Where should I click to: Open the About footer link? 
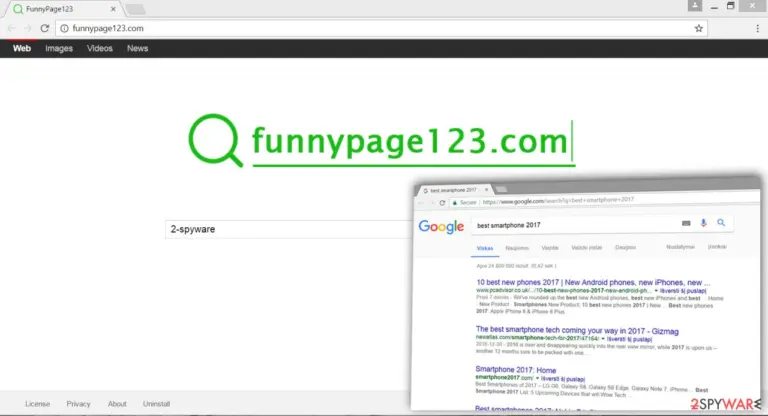117,404
